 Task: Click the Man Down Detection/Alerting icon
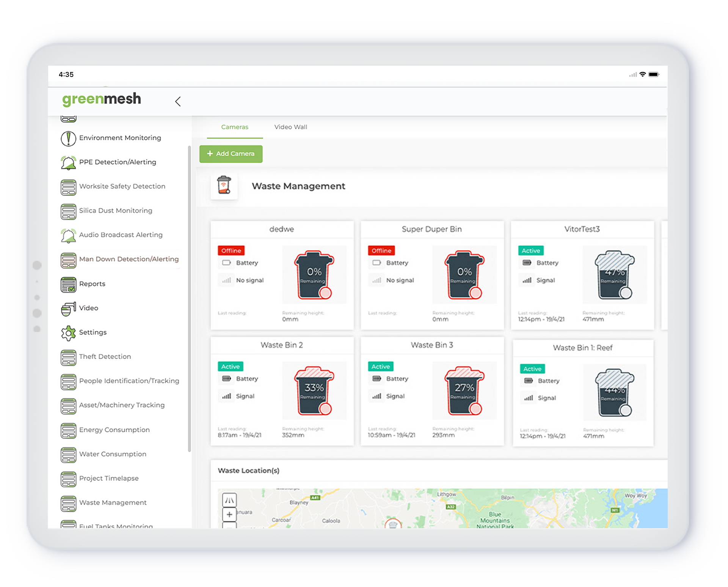click(x=68, y=260)
